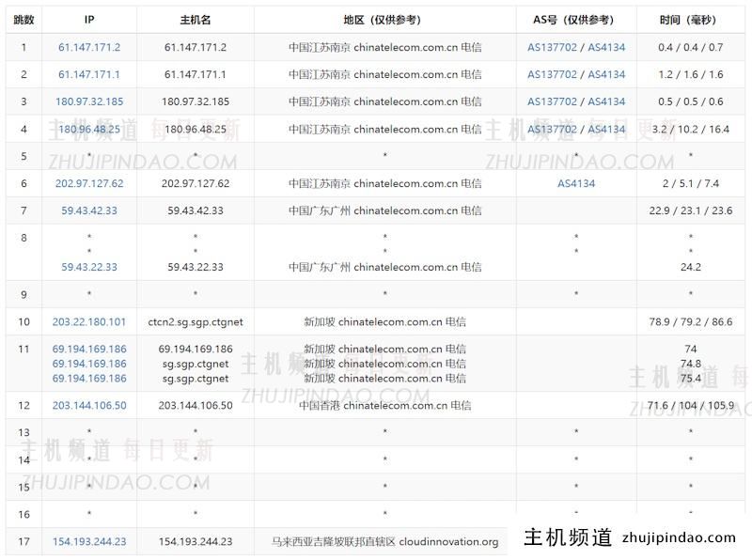Select the time value 1.2 / 1.6 / 1.6
Image resolution: width=752 pixels, height=560 pixels.
pos(691,74)
